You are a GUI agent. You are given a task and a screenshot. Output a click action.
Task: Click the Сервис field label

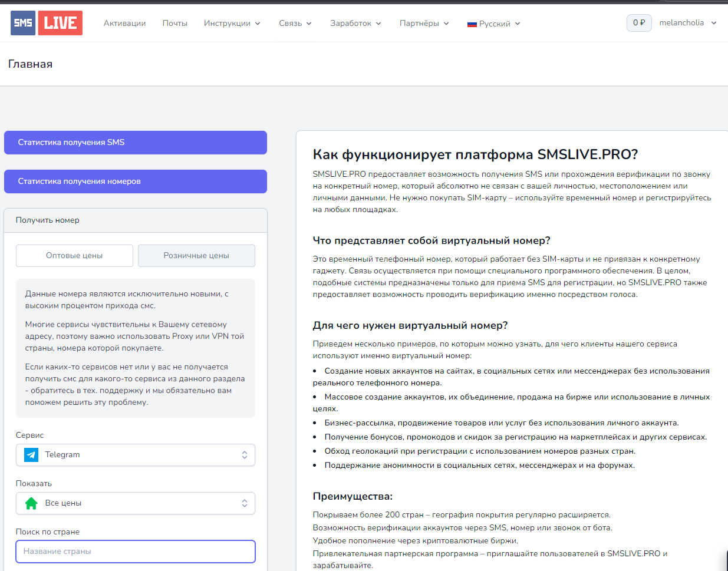coord(30,435)
